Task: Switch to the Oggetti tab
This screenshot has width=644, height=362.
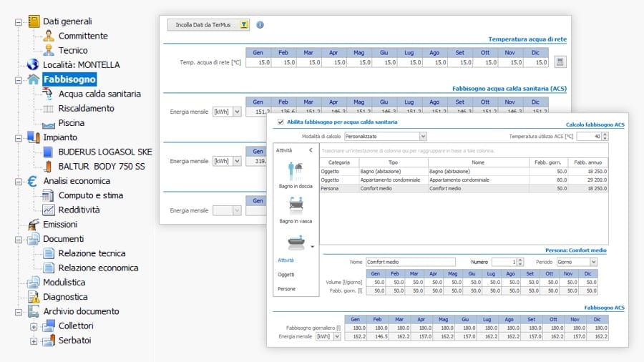Action: 286,275
